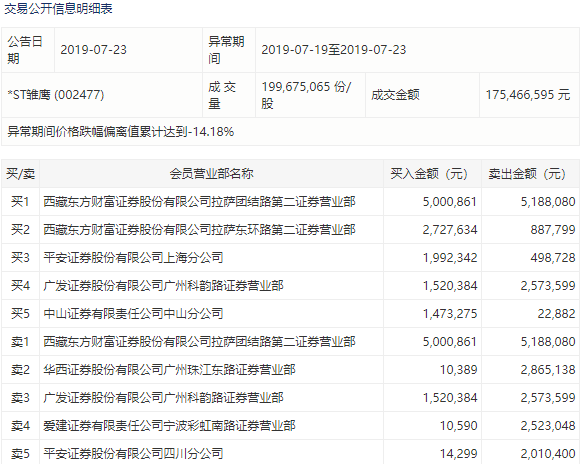
Task: Select the 成交量 label cell
Action: pos(229,95)
